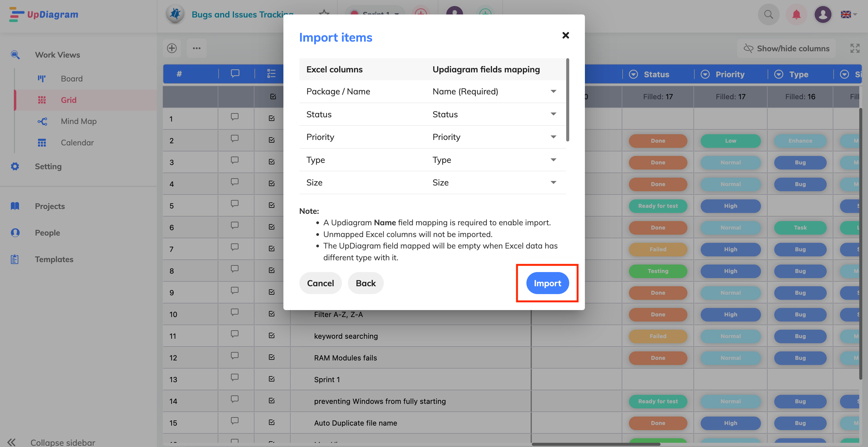Click the Projects book icon
868x447 pixels.
15,206
